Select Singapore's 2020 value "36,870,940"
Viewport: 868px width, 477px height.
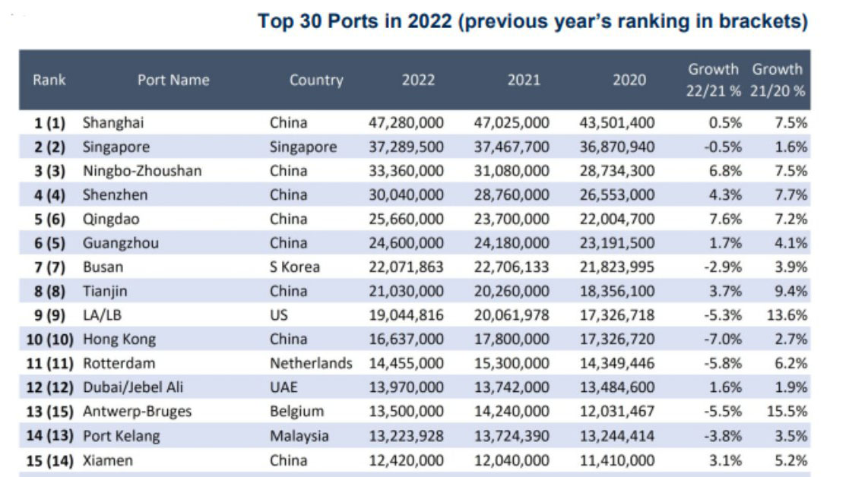point(617,147)
